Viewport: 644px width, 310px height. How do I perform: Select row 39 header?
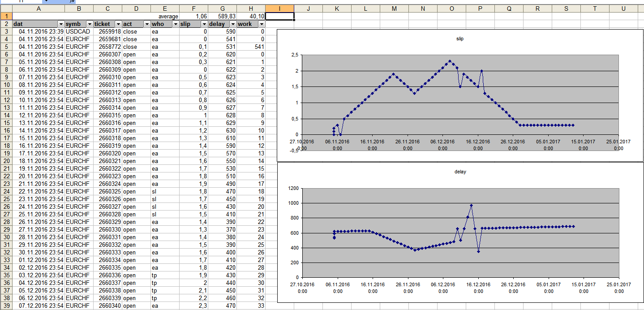click(6, 306)
